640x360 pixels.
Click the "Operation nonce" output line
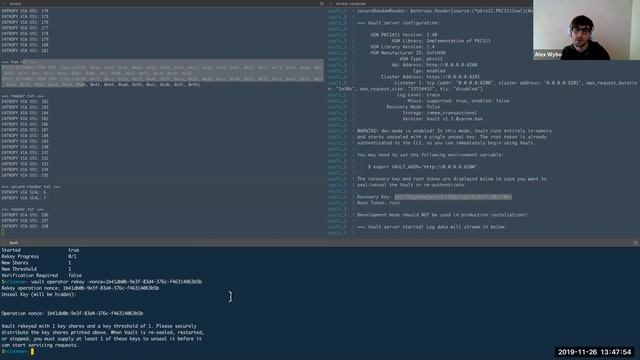(x=72, y=313)
